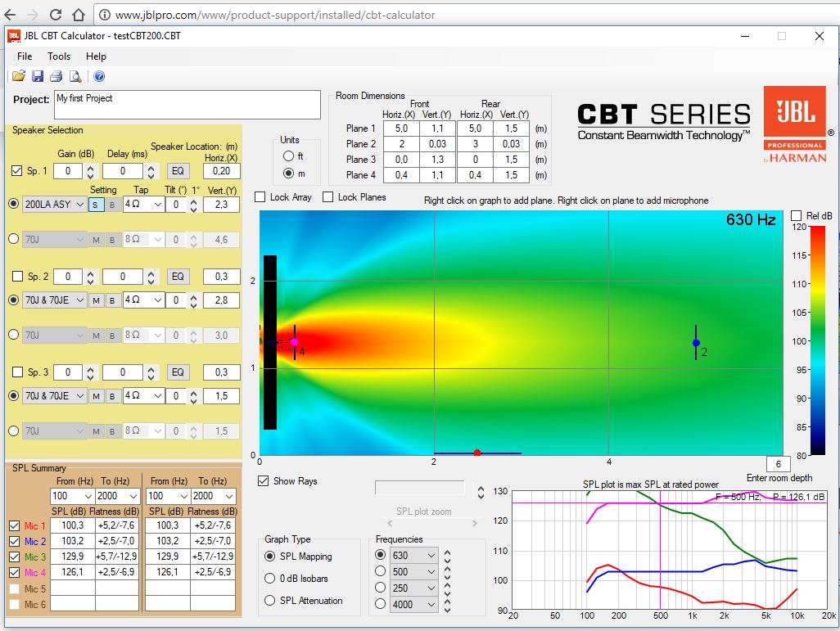Reload the page in browser

click(x=55, y=15)
